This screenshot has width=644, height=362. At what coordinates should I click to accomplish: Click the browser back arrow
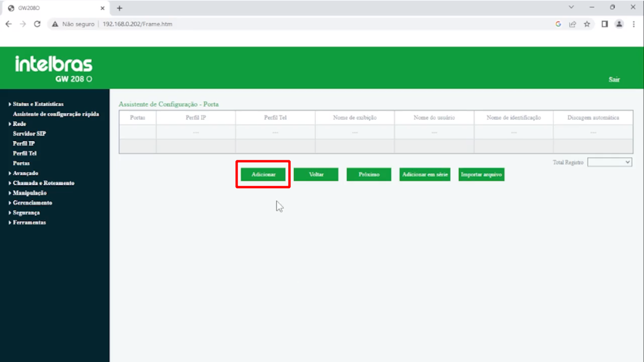tap(8, 24)
